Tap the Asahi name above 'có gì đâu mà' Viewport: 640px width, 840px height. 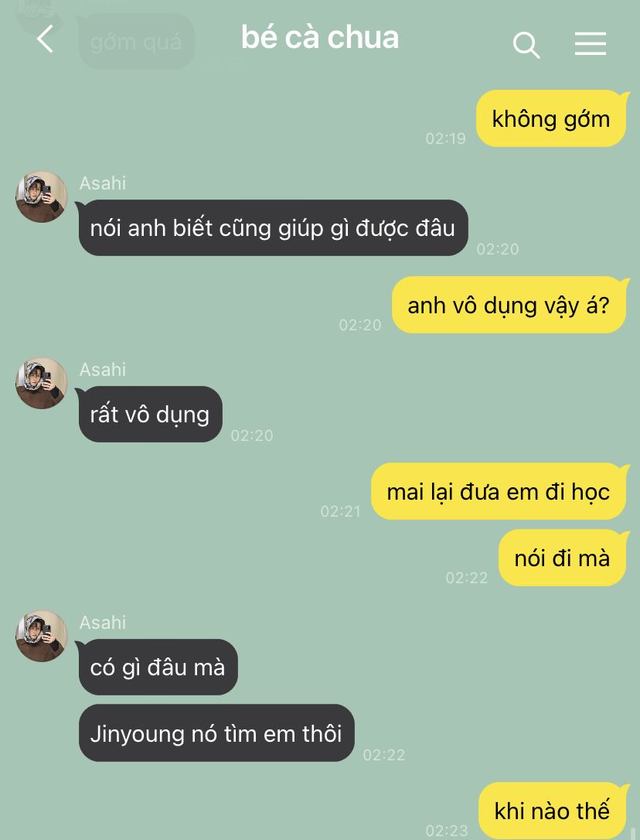click(x=103, y=623)
